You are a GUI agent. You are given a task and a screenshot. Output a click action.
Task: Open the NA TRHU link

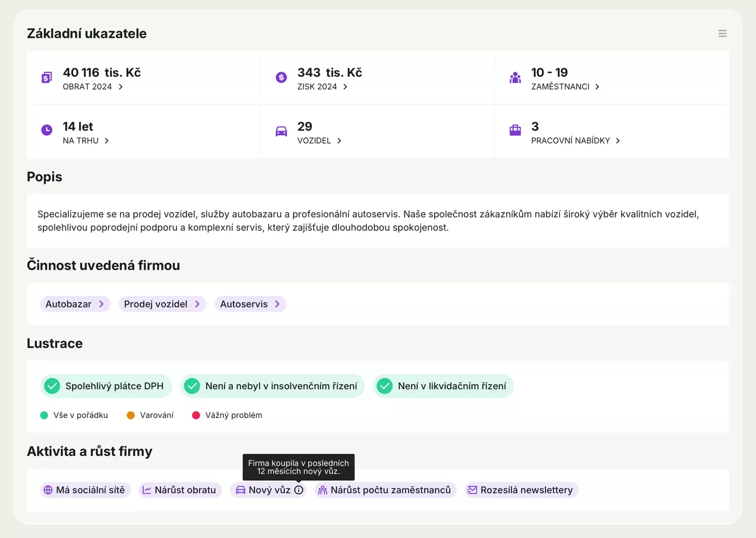tap(86, 140)
